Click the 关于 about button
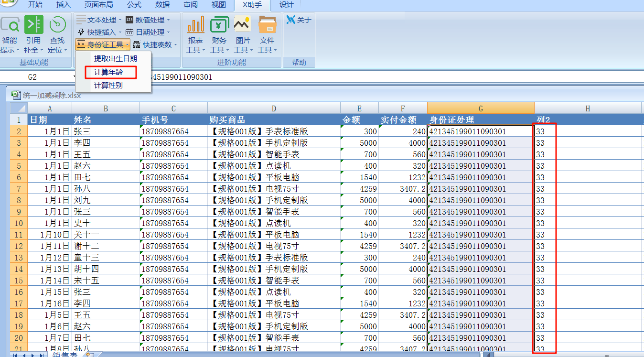This screenshot has width=644, height=357. point(299,20)
